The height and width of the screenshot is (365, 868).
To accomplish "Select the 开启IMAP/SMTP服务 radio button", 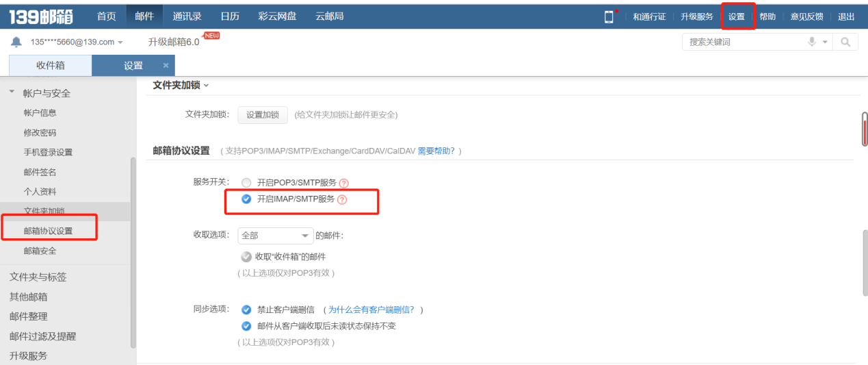I will tap(246, 199).
